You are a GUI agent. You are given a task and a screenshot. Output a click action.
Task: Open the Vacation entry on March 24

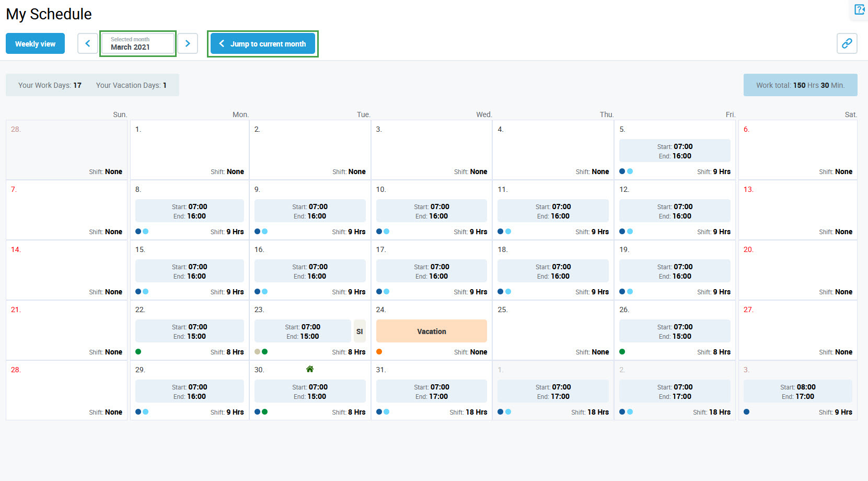[x=431, y=331]
